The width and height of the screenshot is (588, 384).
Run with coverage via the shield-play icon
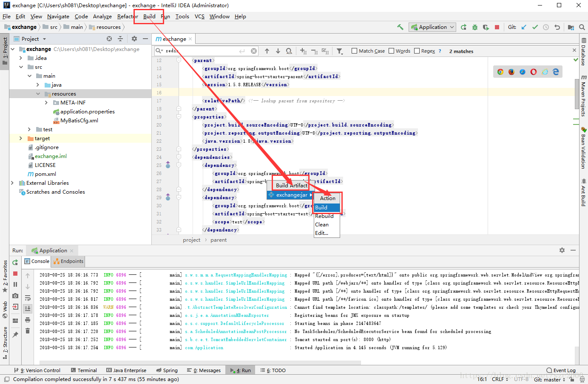point(486,27)
